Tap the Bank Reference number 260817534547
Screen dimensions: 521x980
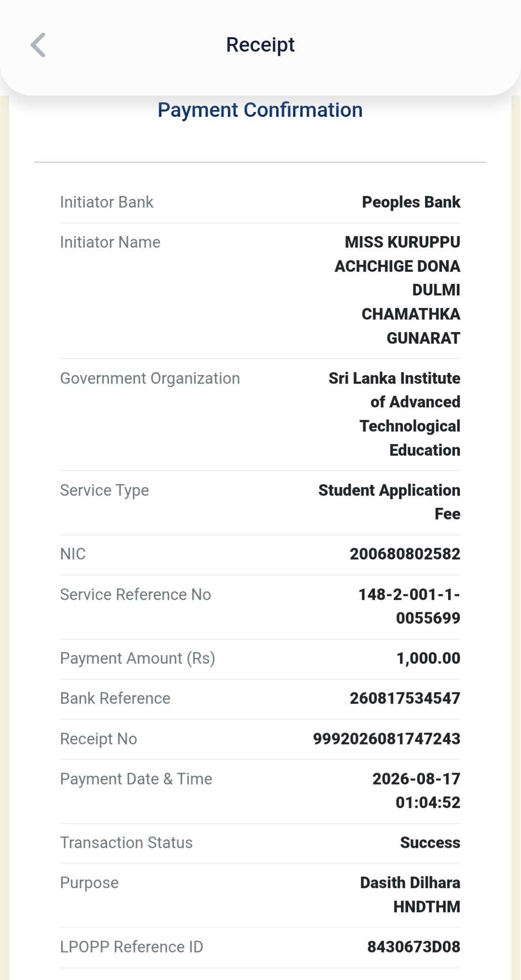click(x=405, y=699)
